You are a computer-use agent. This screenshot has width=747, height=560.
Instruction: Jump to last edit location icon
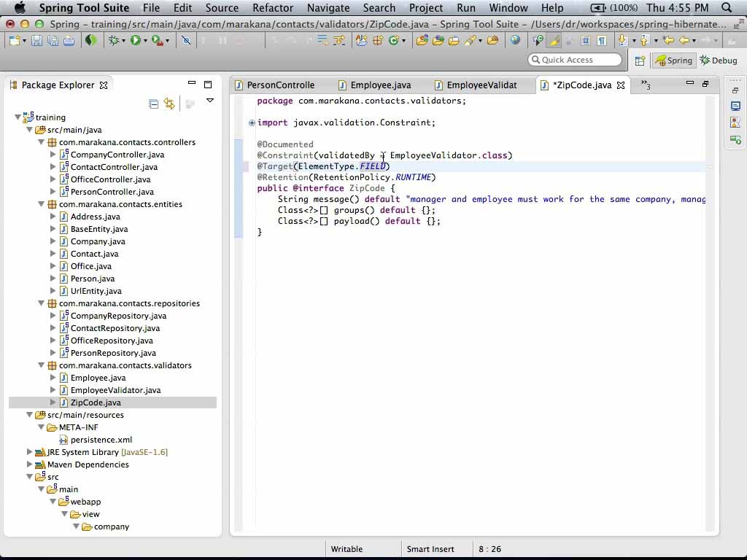pos(668,41)
